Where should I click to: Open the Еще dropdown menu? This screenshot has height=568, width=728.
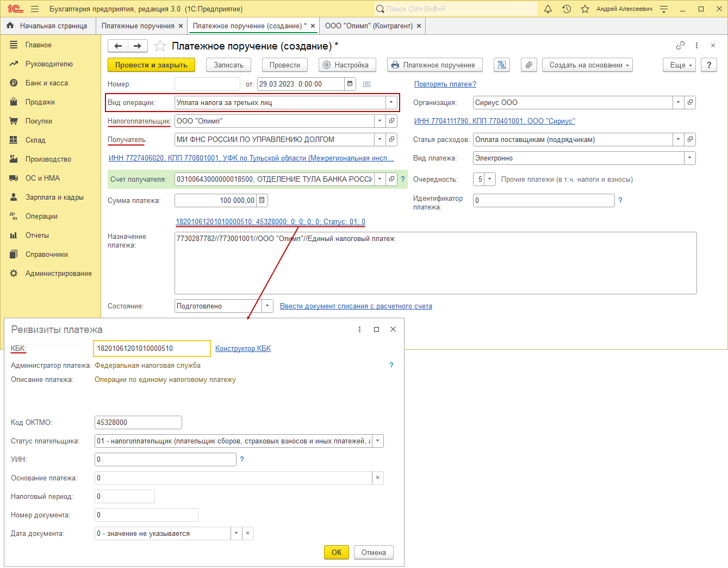click(x=679, y=65)
